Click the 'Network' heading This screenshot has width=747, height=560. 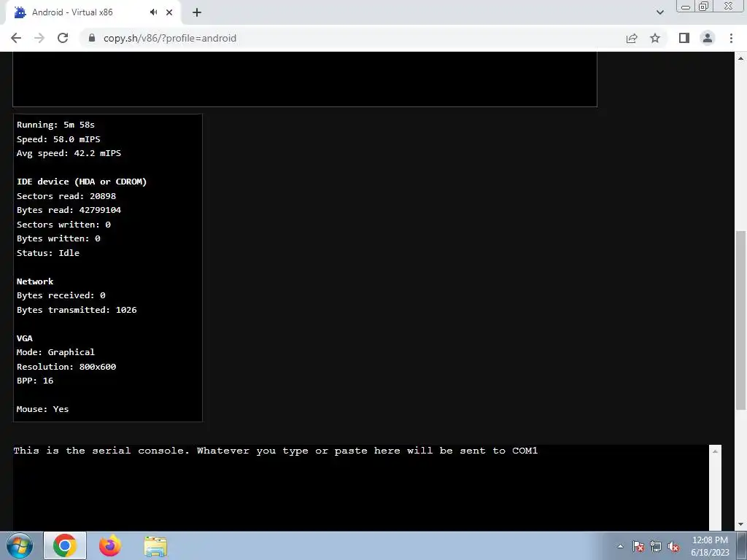[x=35, y=281]
